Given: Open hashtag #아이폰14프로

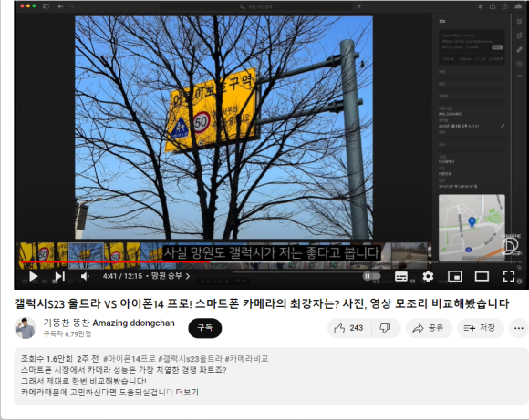Looking at the screenshot, I should point(130,358).
